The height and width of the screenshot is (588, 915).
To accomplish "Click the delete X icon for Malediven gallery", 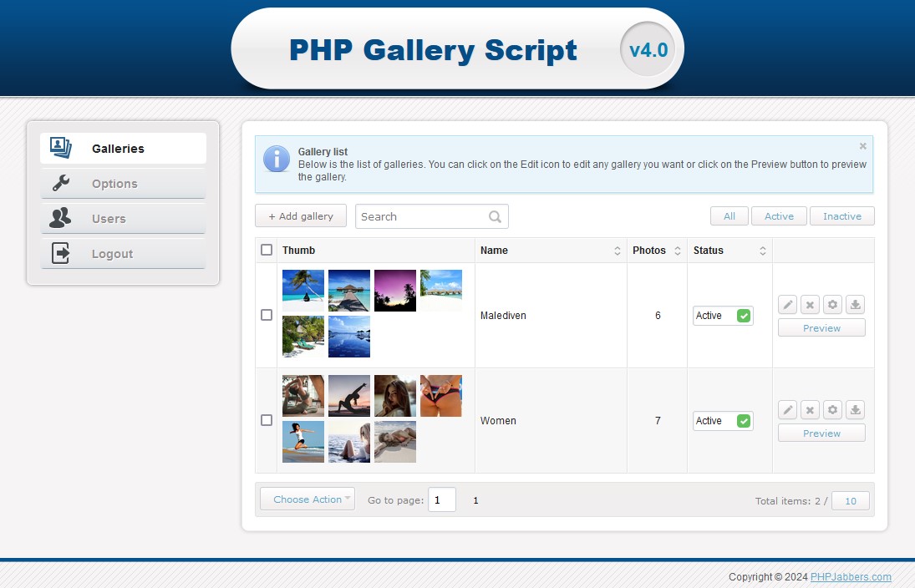I will pos(810,305).
